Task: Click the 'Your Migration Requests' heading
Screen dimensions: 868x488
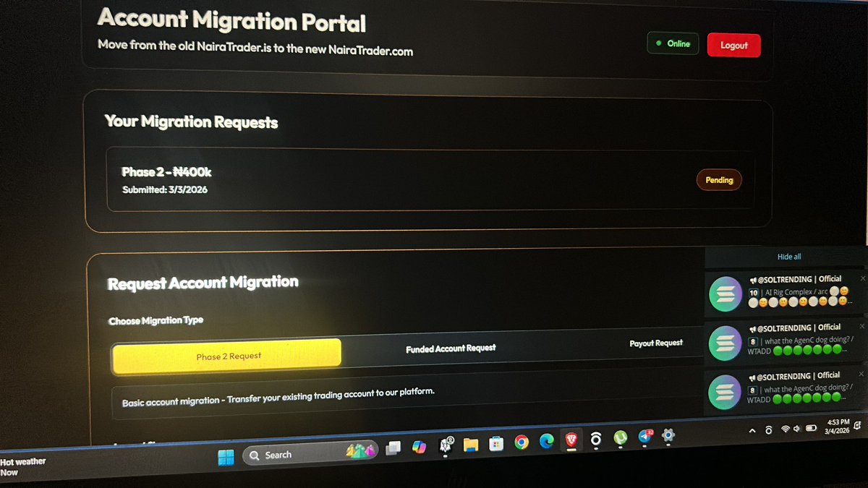Action: click(191, 121)
